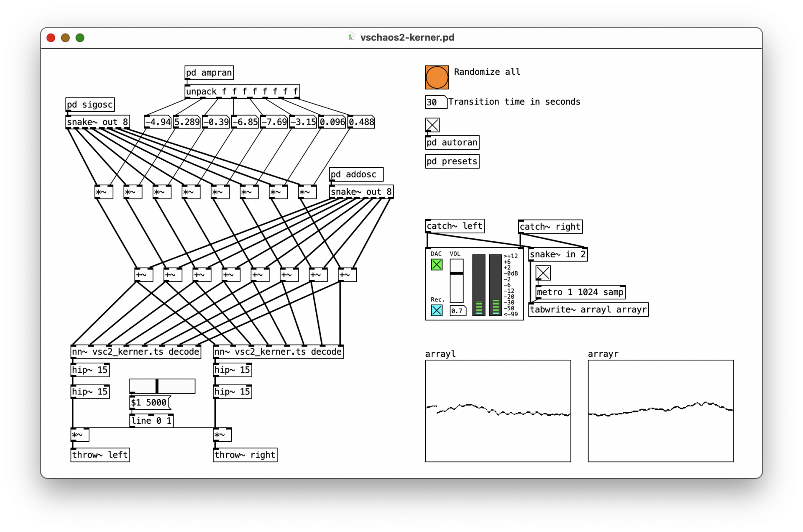Select the lower hip~ 15 on right

[x=233, y=392]
